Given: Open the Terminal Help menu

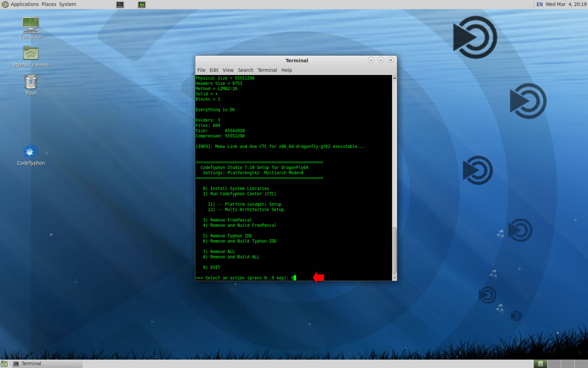Looking at the screenshot, I should (286, 70).
